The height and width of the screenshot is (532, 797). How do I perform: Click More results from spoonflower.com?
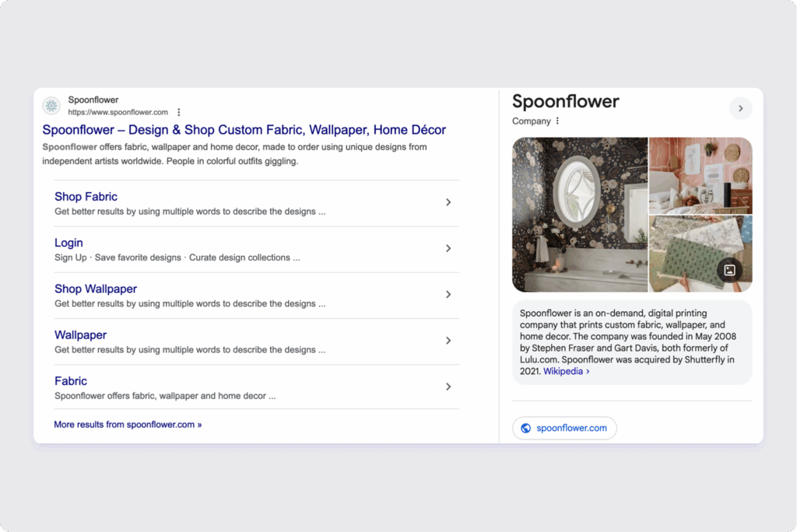pos(128,425)
